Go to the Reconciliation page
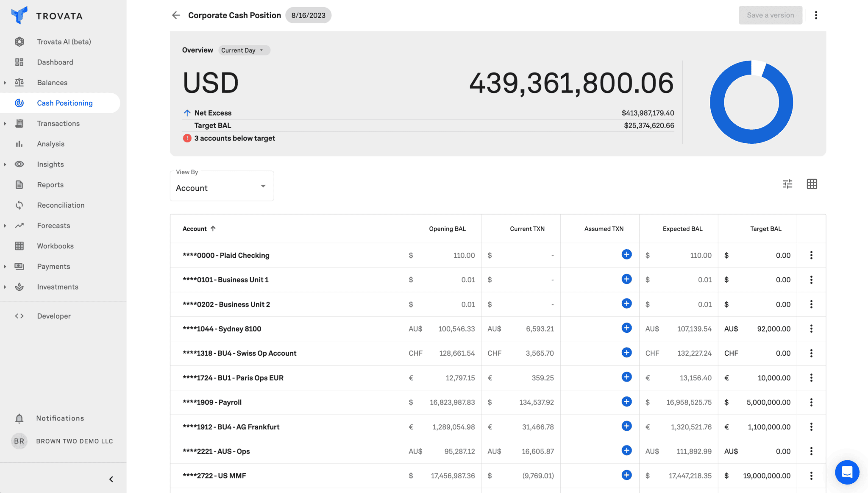Image resolution: width=868 pixels, height=493 pixels. [x=61, y=205]
